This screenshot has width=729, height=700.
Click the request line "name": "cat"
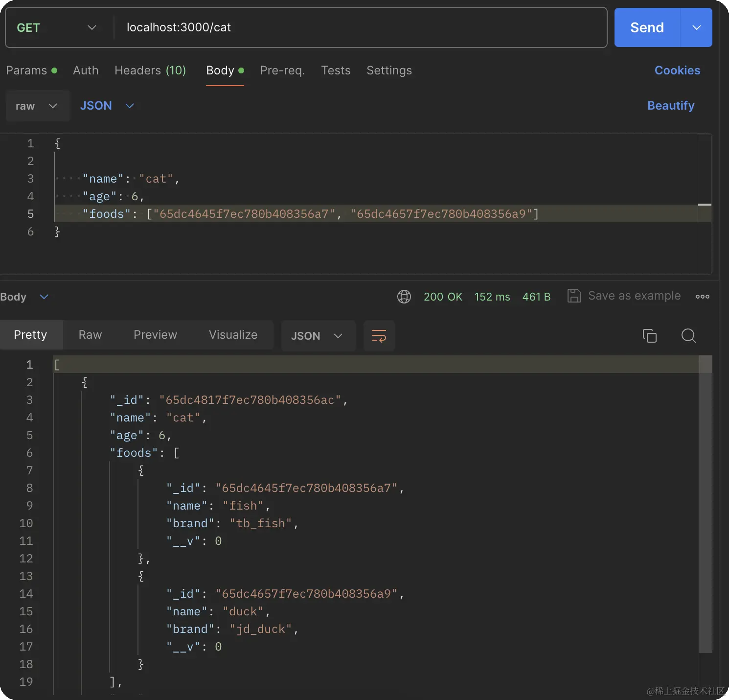[x=131, y=179]
